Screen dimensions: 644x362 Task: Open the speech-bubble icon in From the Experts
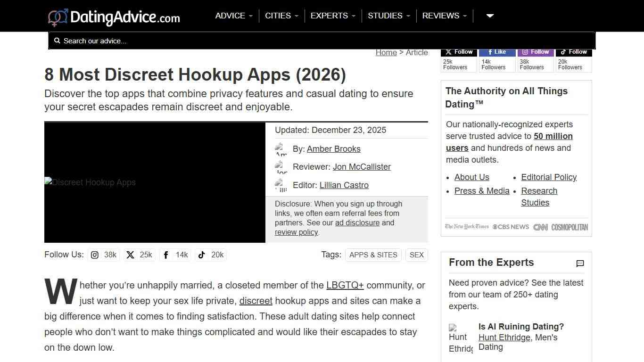coord(580,263)
